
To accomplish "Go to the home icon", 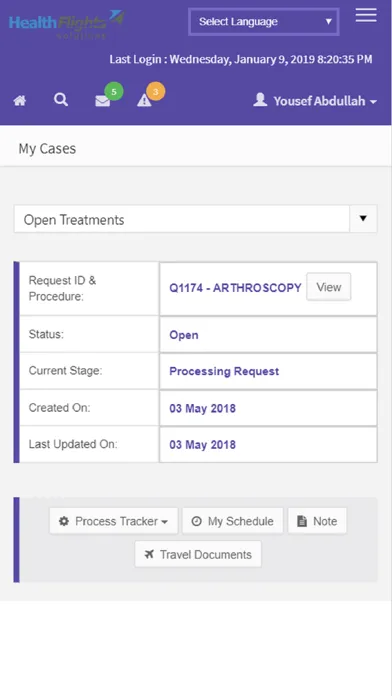I will pyautogui.click(x=20, y=101).
